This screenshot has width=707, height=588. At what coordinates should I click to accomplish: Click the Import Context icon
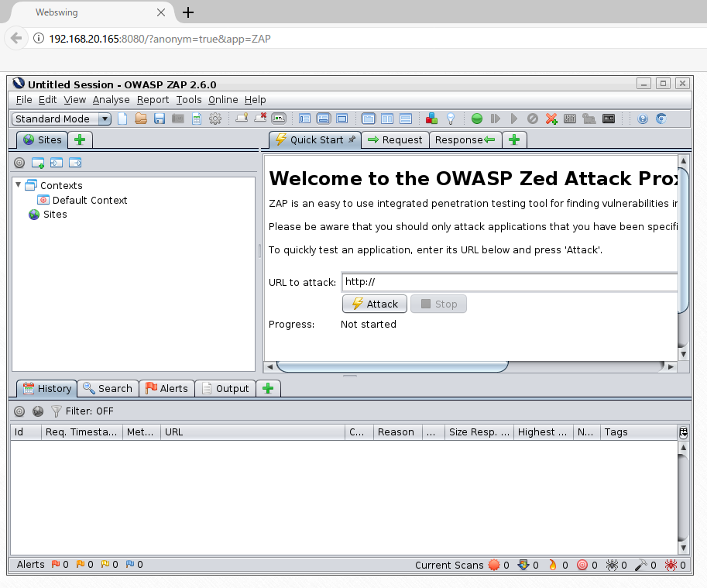click(57, 163)
